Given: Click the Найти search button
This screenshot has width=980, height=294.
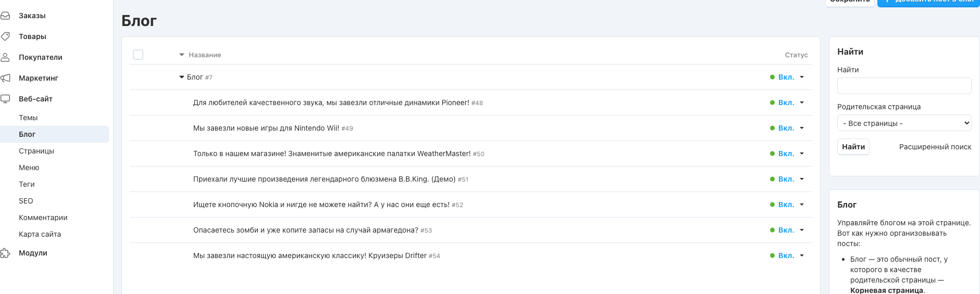Looking at the screenshot, I should pos(853,147).
